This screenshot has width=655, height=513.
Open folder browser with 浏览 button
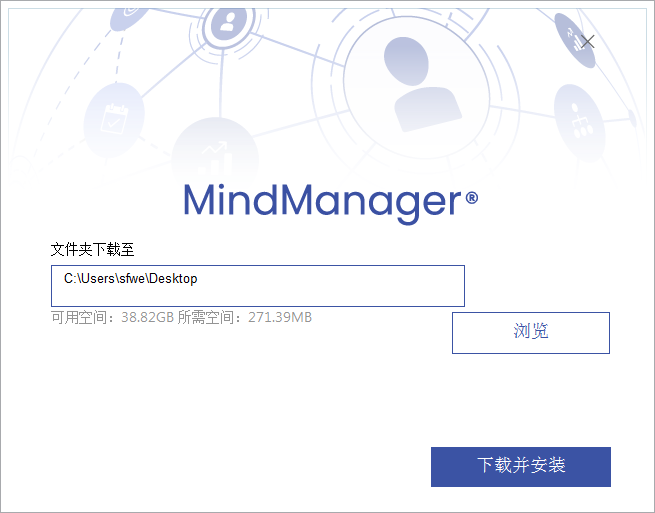click(x=531, y=333)
